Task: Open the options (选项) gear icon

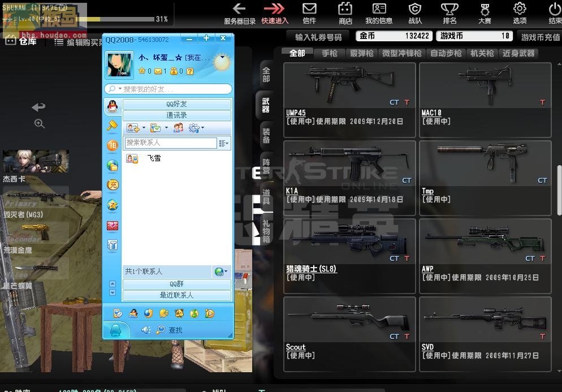Action: point(520,8)
